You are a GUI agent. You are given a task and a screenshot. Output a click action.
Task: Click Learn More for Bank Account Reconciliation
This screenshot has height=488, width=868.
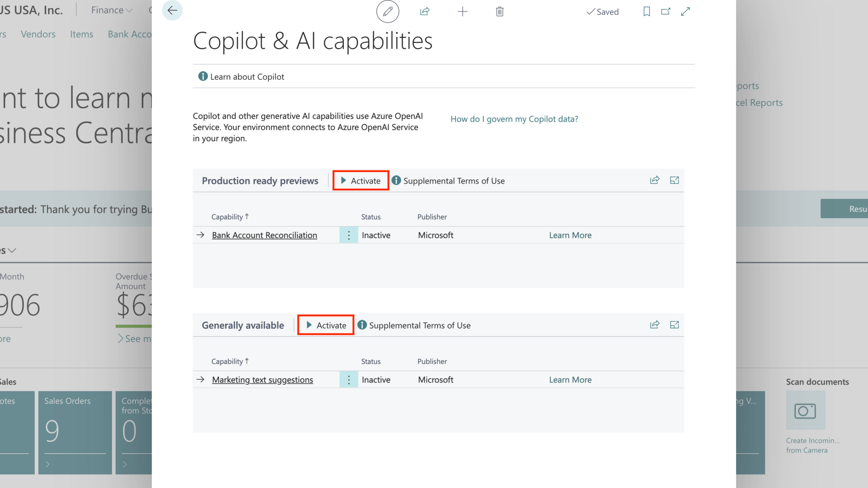click(570, 235)
